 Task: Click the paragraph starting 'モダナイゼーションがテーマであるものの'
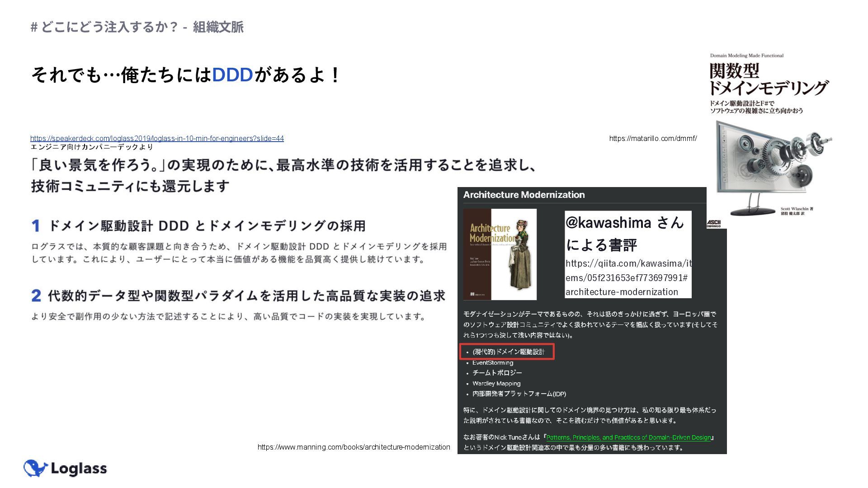(x=590, y=324)
